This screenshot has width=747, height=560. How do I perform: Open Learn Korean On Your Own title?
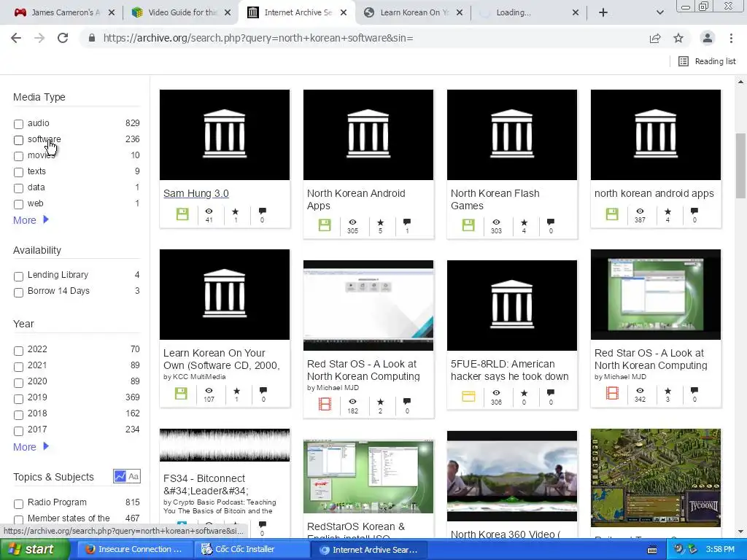click(221, 359)
